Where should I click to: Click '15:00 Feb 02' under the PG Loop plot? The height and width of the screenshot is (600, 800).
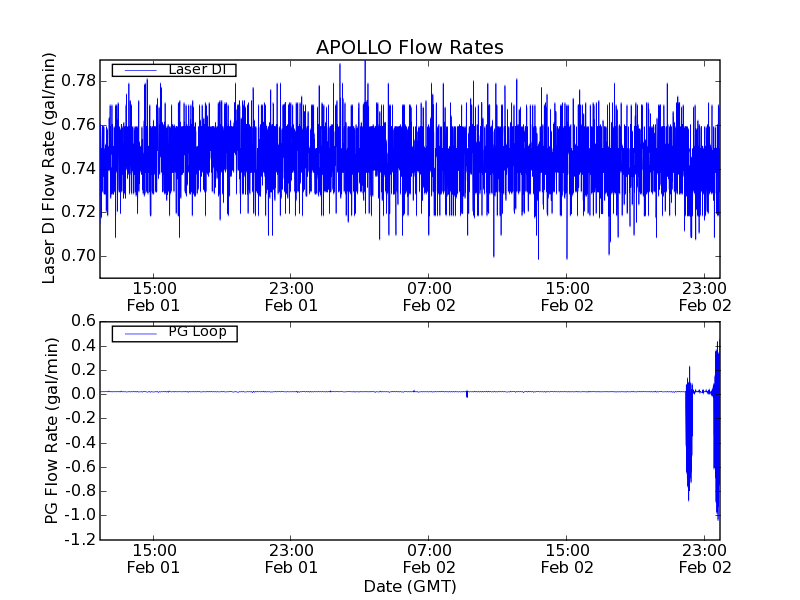click(567, 559)
